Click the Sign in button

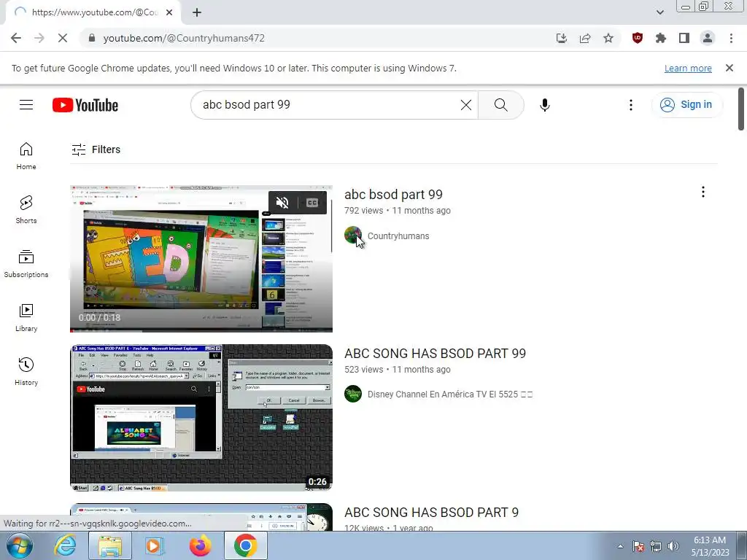(x=686, y=105)
